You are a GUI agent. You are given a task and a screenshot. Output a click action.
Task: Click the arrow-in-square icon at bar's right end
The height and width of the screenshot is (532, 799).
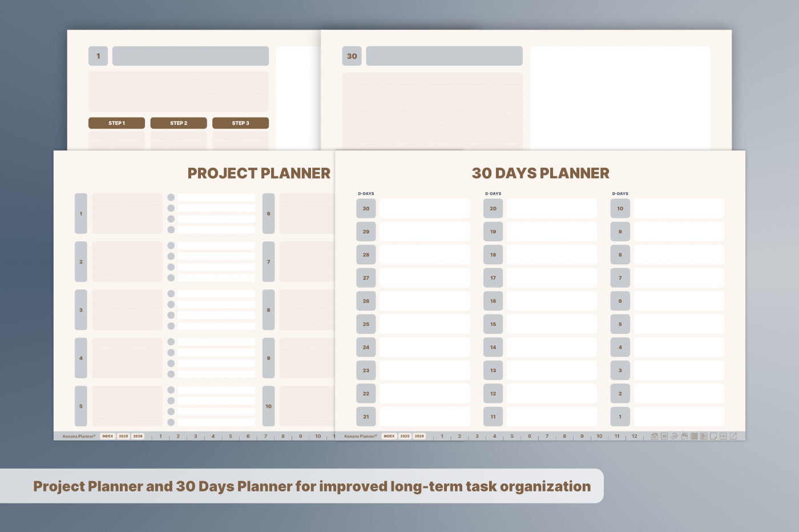click(x=733, y=436)
